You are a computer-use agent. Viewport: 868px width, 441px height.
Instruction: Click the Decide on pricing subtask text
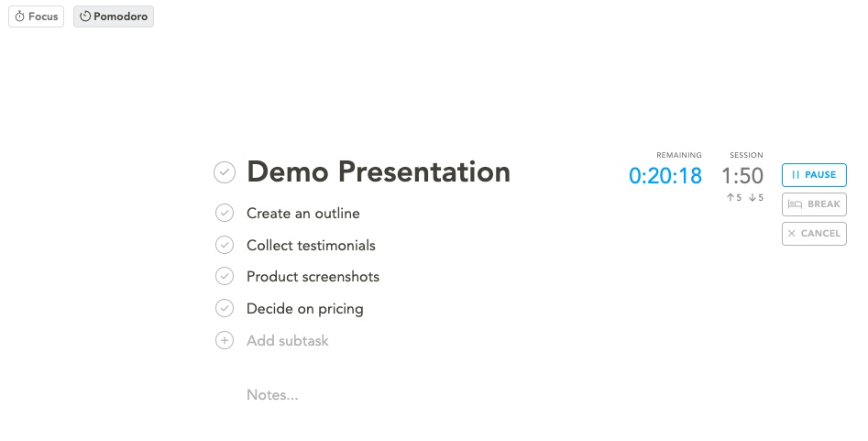(305, 309)
